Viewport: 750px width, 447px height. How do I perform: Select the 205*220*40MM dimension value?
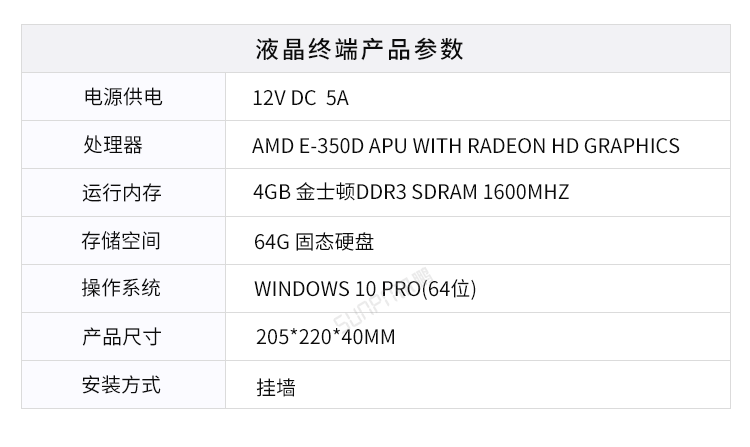(325, 338)
